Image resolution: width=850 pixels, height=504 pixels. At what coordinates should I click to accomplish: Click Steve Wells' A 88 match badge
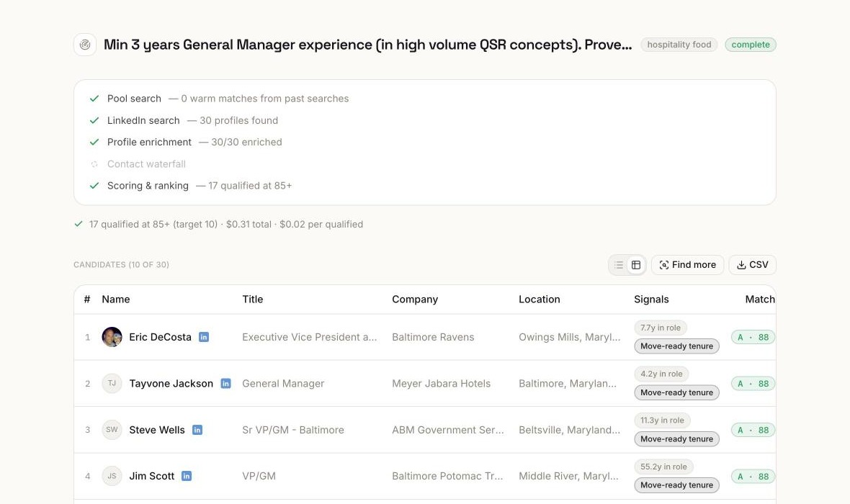click(x=753, y=431)
